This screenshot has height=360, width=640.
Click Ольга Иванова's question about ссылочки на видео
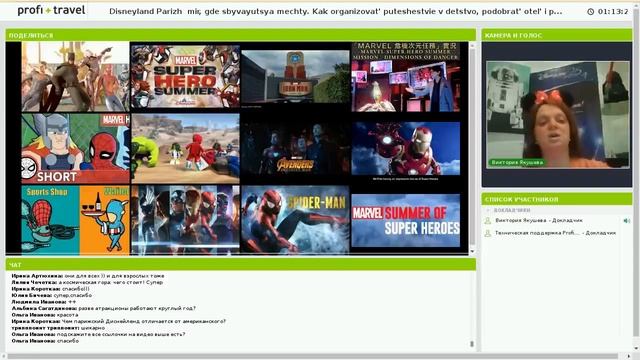(98, 335)
